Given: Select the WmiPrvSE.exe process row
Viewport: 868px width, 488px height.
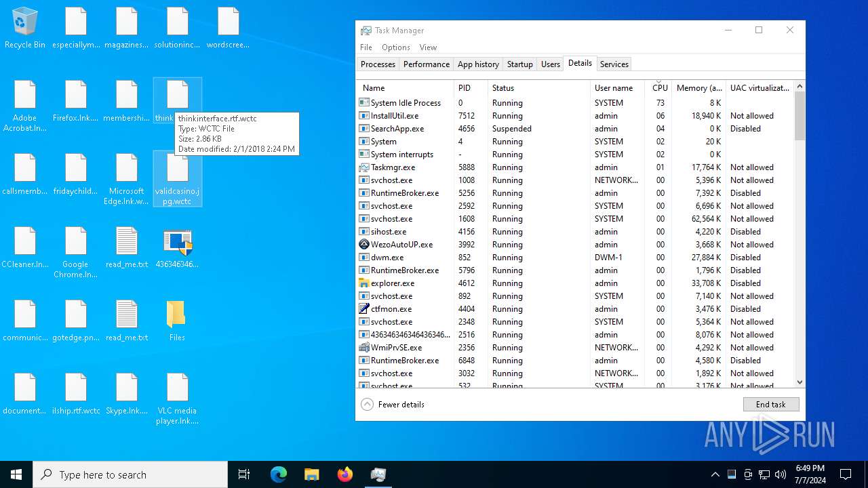Looking at the screenshot, I should coord(575,348).
